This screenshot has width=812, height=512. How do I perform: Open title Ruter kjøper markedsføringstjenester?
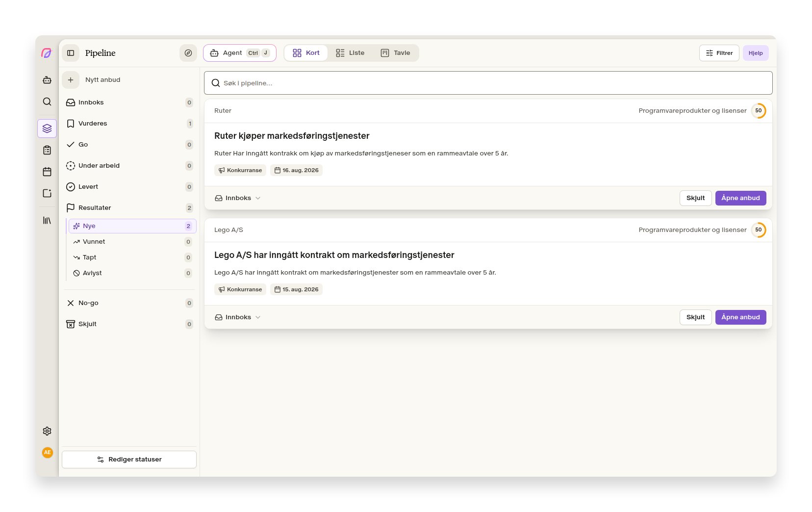[x=292, y=136]
